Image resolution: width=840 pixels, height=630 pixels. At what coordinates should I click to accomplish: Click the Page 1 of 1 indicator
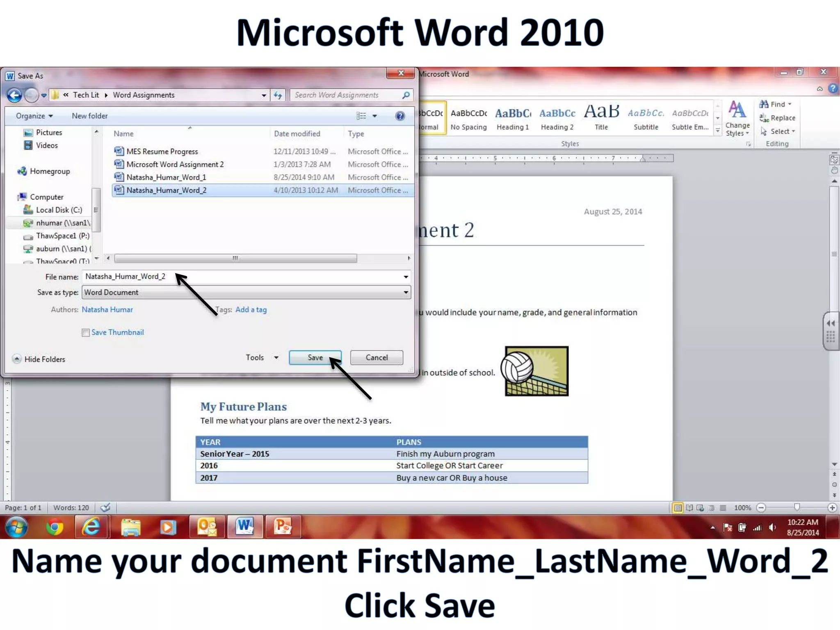point(23,508)
